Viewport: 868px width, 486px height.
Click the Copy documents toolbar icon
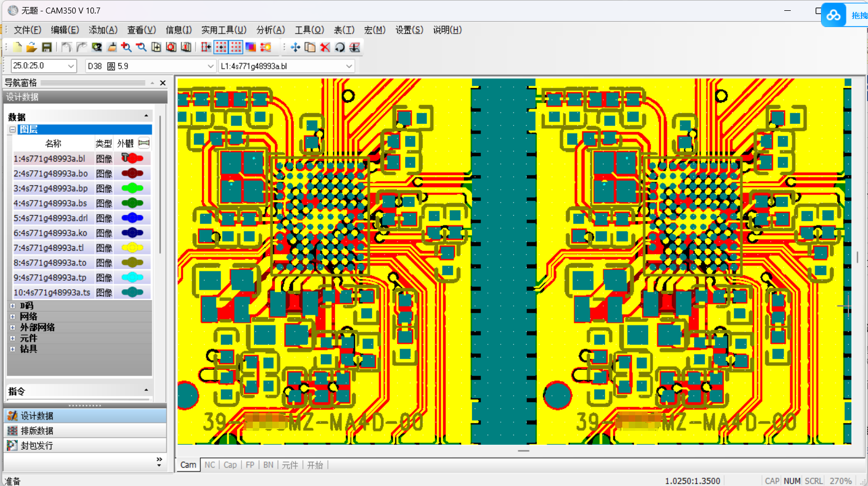pyautogui.click(x=310, y=48)
